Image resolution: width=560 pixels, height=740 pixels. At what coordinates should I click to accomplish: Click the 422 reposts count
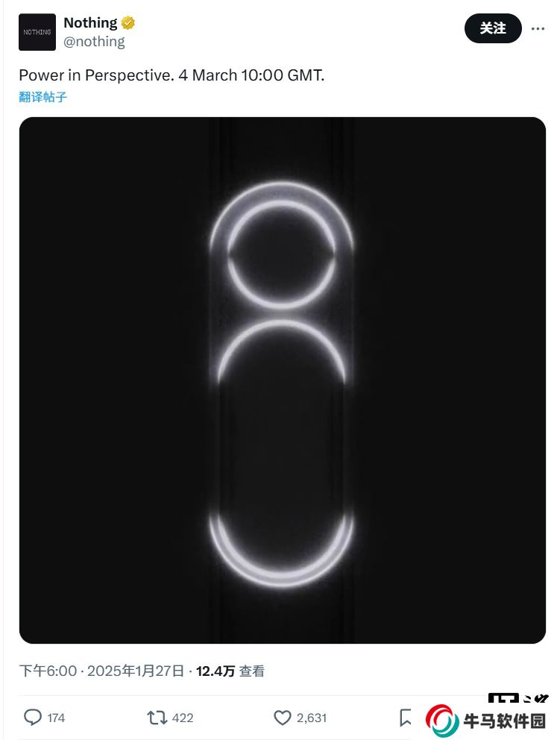[x=183, y=718]
